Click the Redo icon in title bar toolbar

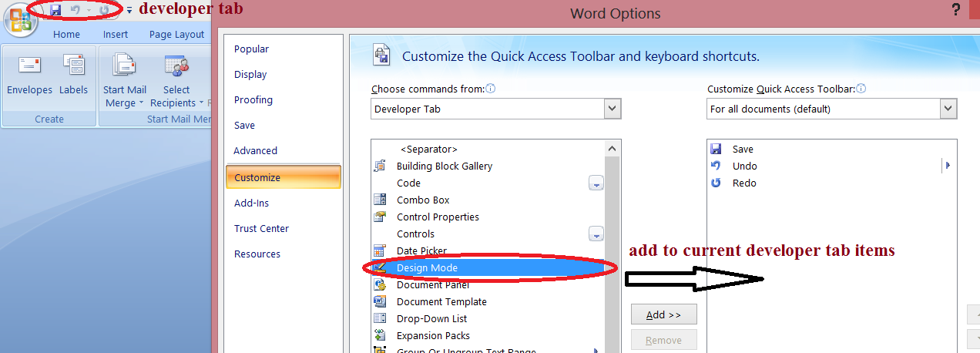(x=104, y=10)
